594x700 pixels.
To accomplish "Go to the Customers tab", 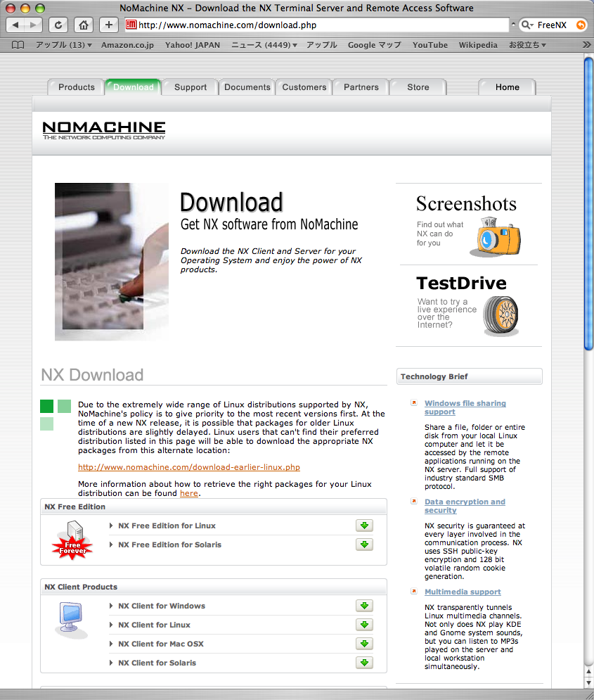I will click(304, 87).
